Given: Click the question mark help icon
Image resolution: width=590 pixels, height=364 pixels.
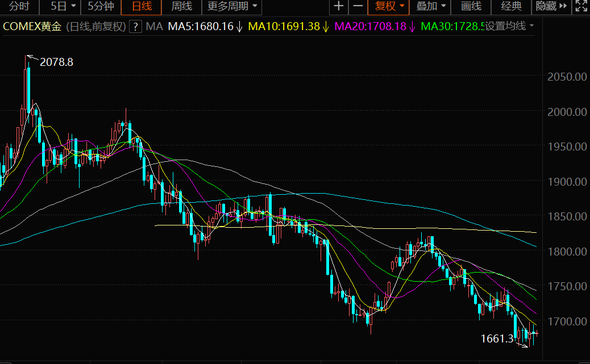Looking at the screenshot, I should (x=135, y=27).
